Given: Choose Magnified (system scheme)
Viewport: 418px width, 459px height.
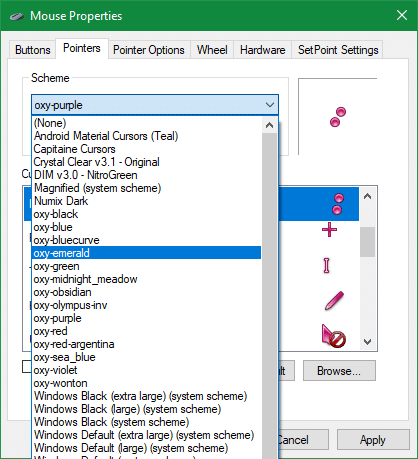Looking at the screenshot, I should 147,188.
